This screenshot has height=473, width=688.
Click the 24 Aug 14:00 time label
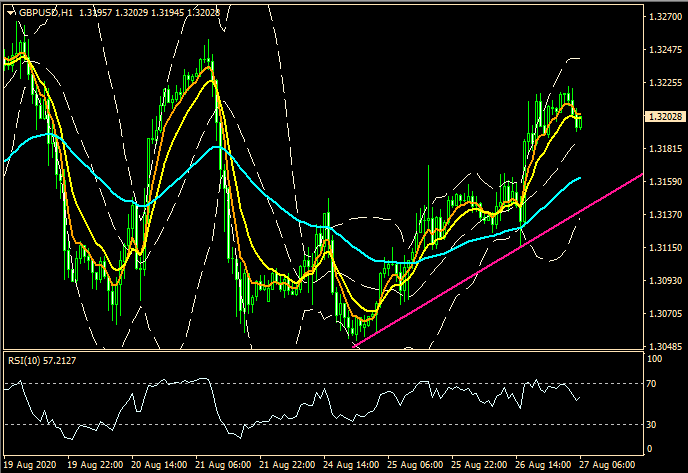pos(355,465)
